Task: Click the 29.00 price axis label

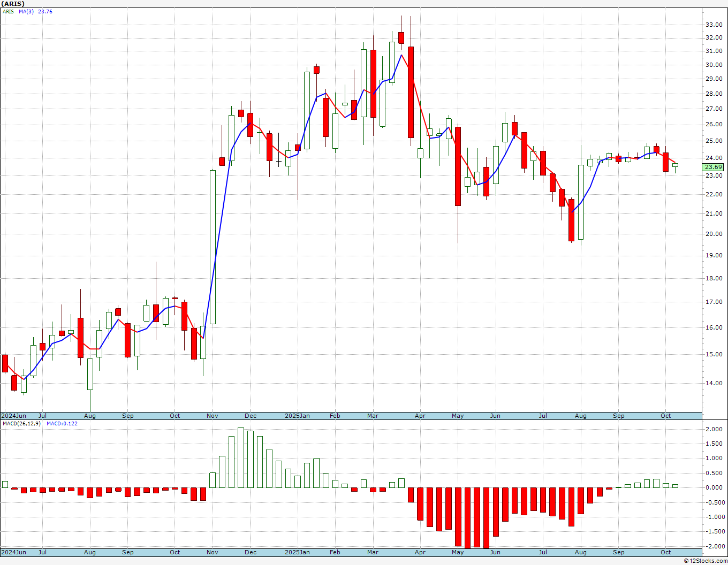Action: [x=714, y=79]
